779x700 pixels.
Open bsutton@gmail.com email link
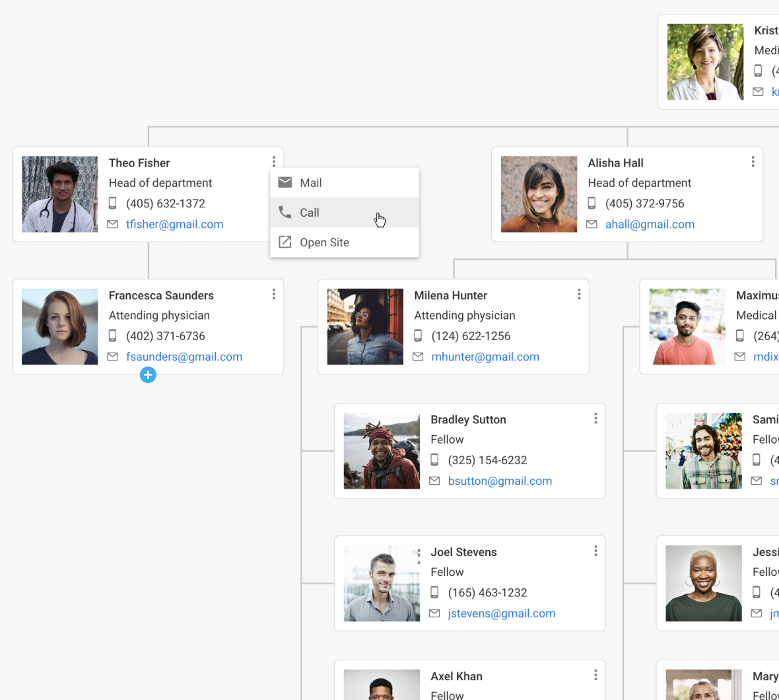(x=500, y=481)
